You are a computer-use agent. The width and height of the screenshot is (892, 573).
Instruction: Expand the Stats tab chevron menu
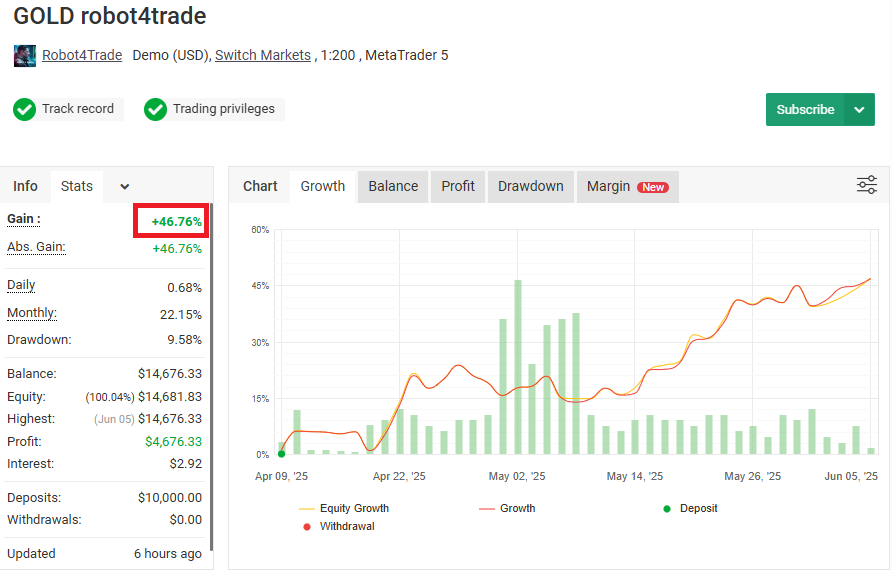[124, 186]
